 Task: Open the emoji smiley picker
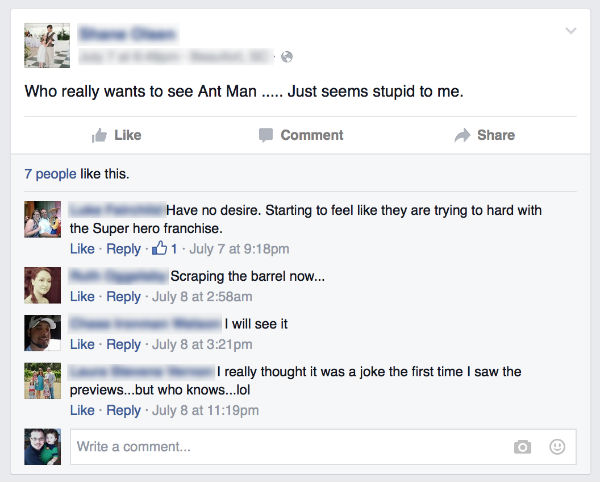558,447
